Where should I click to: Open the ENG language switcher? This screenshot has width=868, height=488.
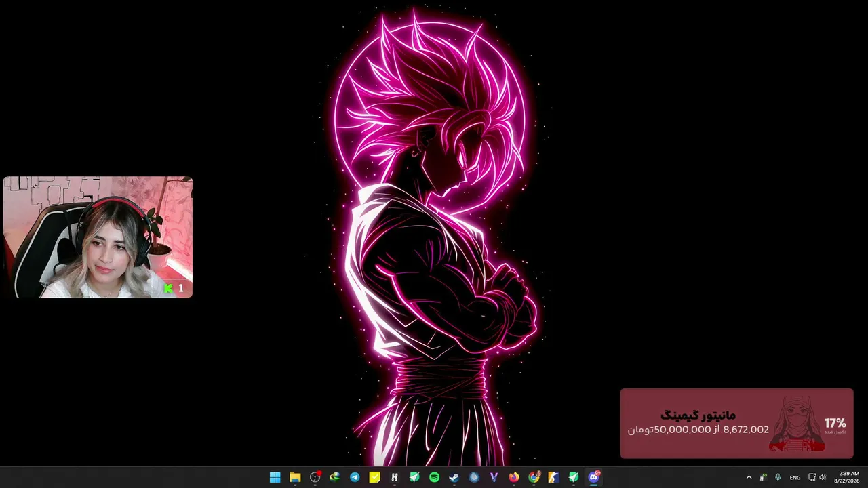pyautogui.click(x=795, y=477)
